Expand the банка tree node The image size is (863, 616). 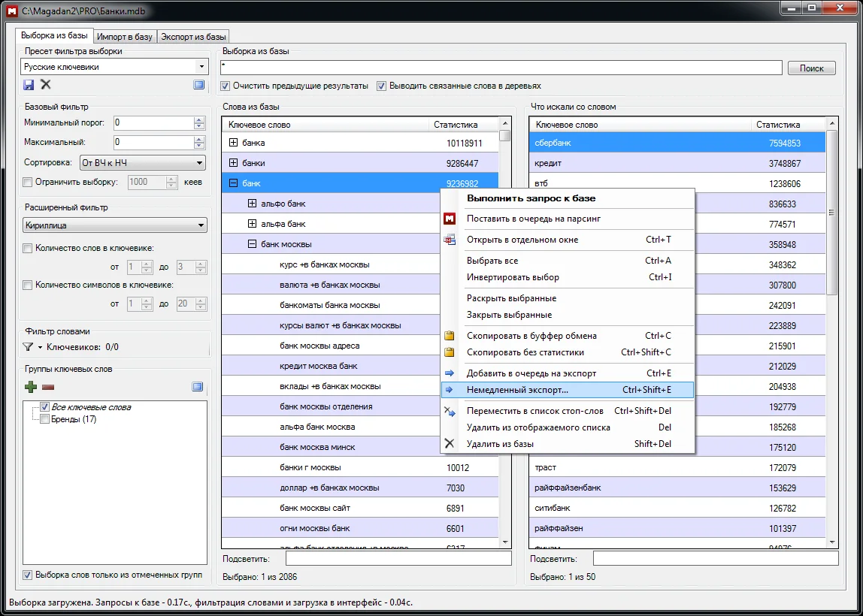(233, 143)
